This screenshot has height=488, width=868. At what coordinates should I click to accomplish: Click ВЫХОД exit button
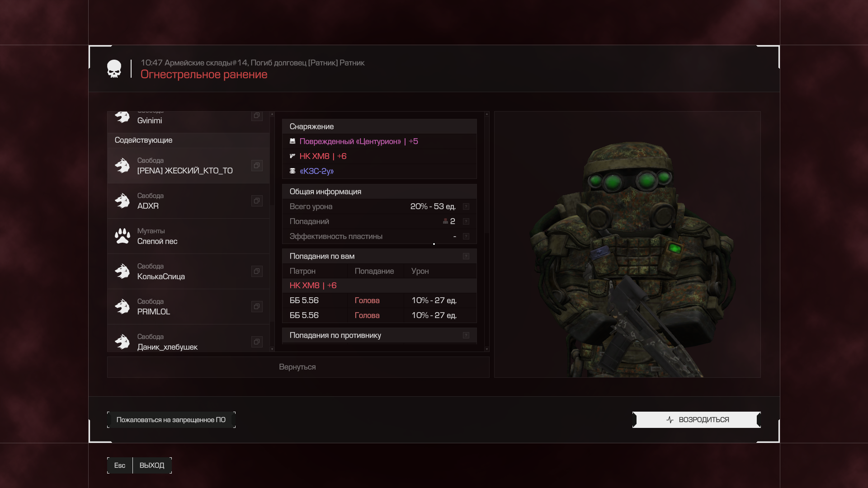[x=152, y=465]
